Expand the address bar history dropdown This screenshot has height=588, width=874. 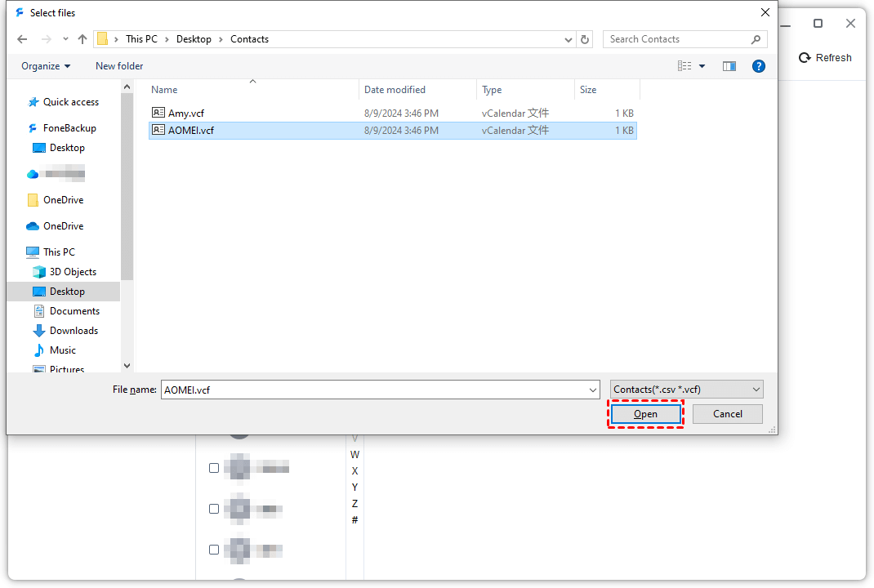tap(568, 39)
